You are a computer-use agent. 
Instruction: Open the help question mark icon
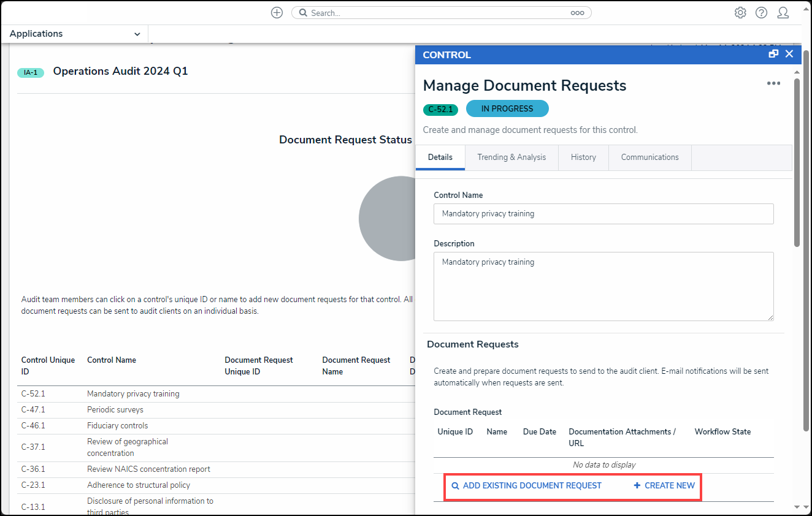tap(761, 13)
